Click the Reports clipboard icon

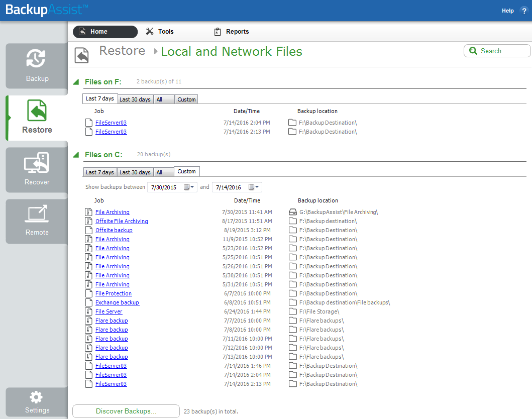[x=218, y=32]
